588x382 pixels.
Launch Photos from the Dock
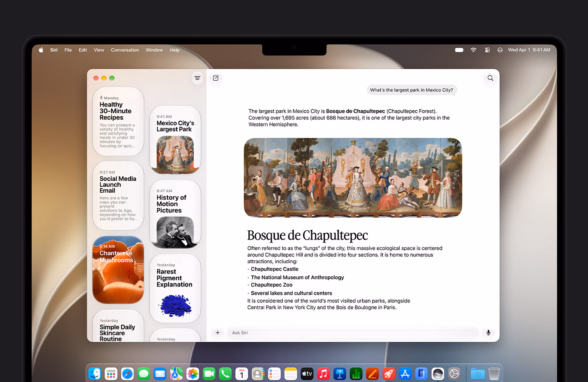(193, 374)
